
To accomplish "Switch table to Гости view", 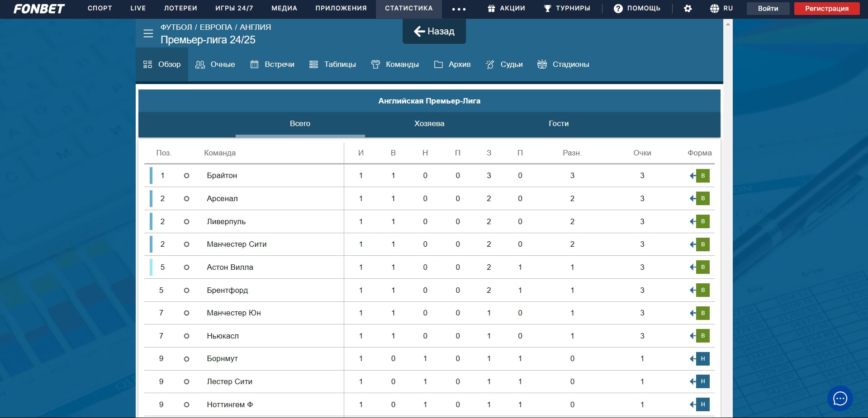I will (559, 124).
